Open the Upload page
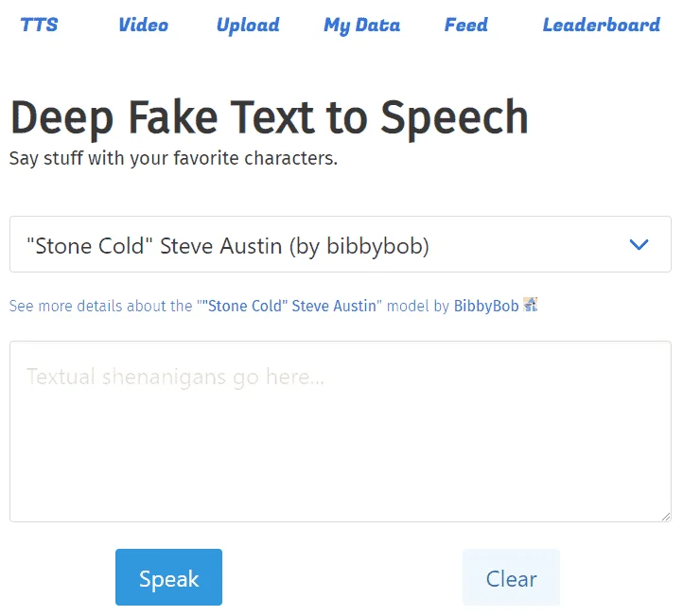This screenshot has width=683, height=616. click(x=248, y=26)
